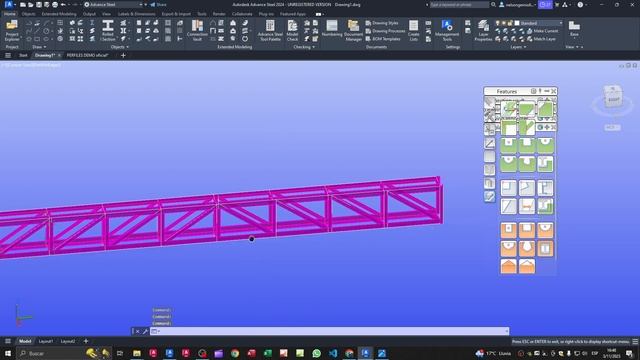
Task: Select the orange plate with square hole feature
Action: click(509, 230)
